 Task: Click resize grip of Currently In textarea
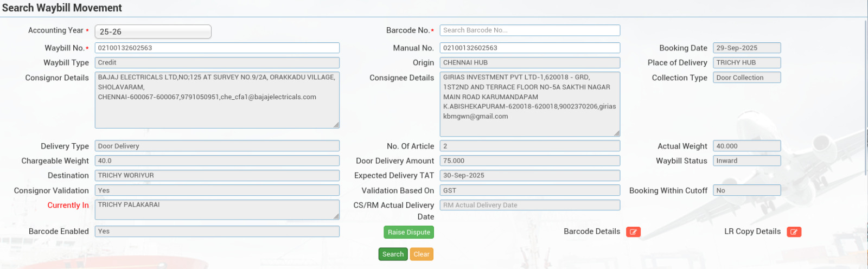click(x=336, y=216)
